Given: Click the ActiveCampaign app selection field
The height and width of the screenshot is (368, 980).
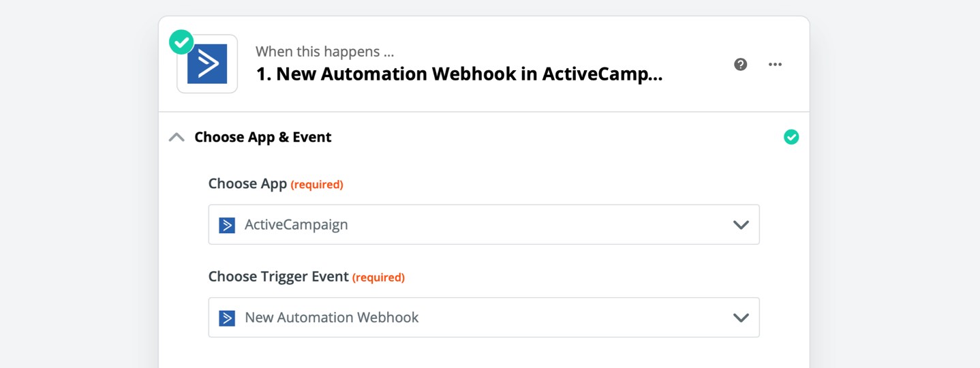Looking at the screenshot, I should point(484,224).
